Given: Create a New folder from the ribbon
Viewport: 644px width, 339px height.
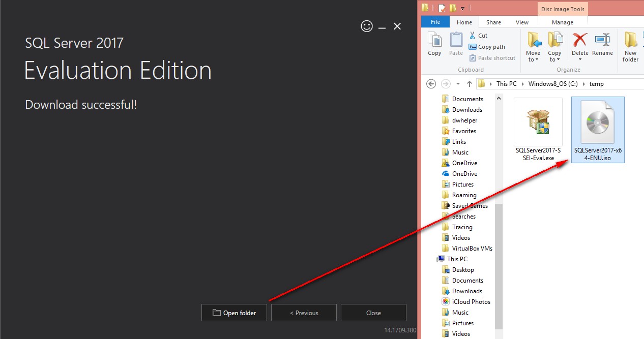Looking at the screenshot, I should [630, 47].
